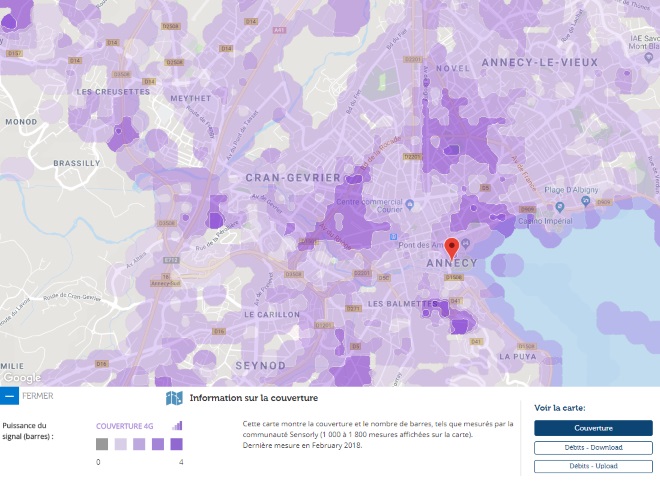Viewport: 660px width, 487px height.
Task: Click the LE CARILLON map label
Action: pos(272,315)
